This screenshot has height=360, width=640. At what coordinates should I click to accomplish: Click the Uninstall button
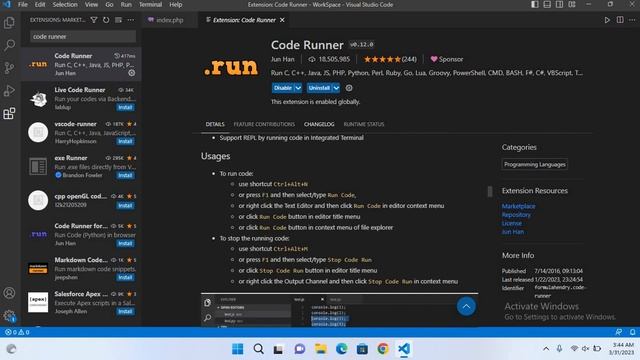pyautogui.click(x=319, y=88)
